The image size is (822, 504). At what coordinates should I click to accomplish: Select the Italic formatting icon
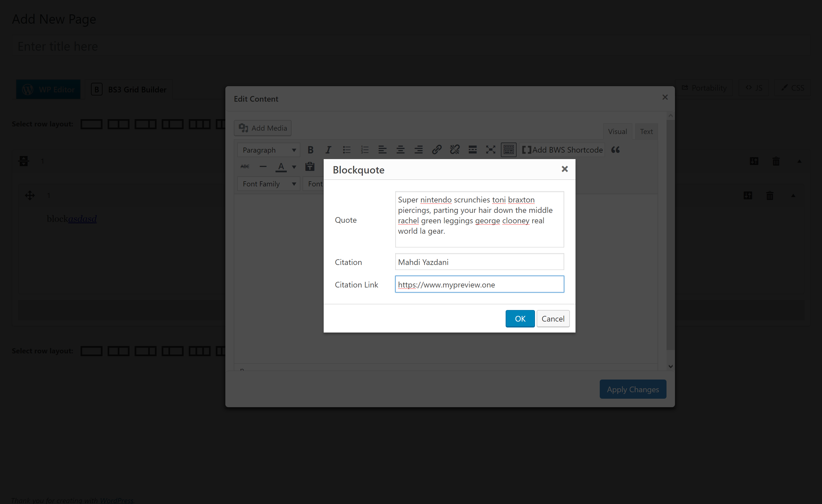pos(328,150)
